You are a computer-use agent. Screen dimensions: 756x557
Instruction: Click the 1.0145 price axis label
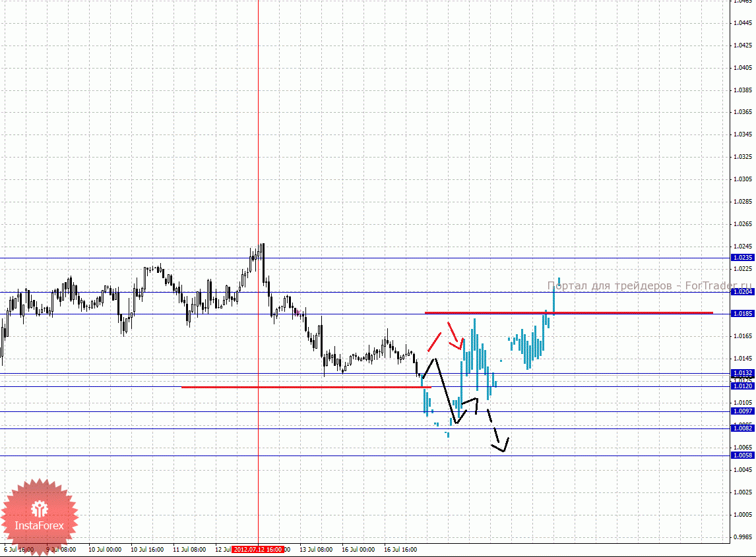(x=743, y=359)
